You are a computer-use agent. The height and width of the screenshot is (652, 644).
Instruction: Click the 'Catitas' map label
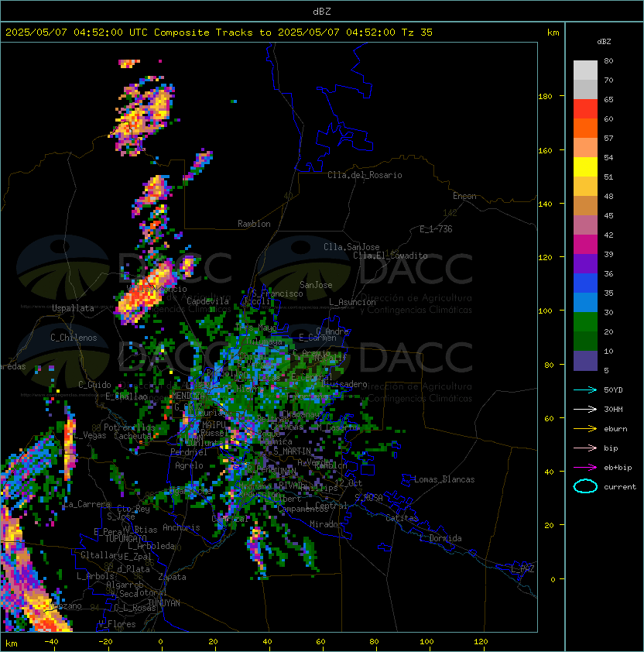402,518
